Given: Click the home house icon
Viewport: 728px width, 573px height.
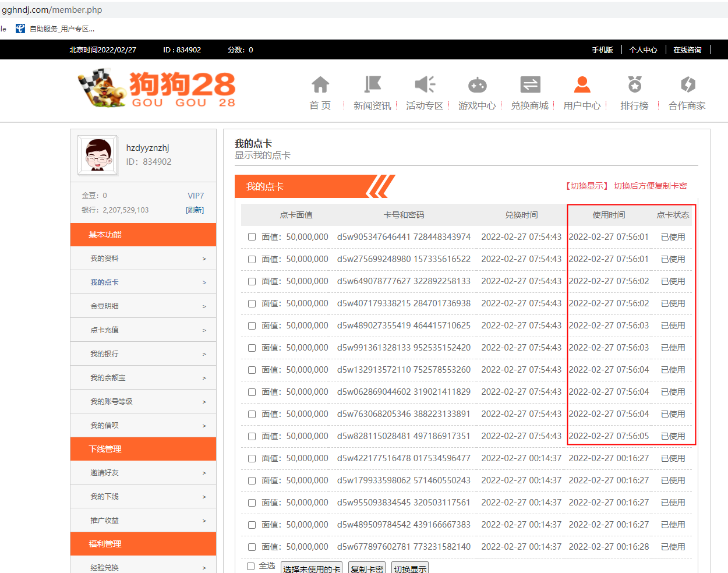Looking at the screenshot, I should point(320,85).
